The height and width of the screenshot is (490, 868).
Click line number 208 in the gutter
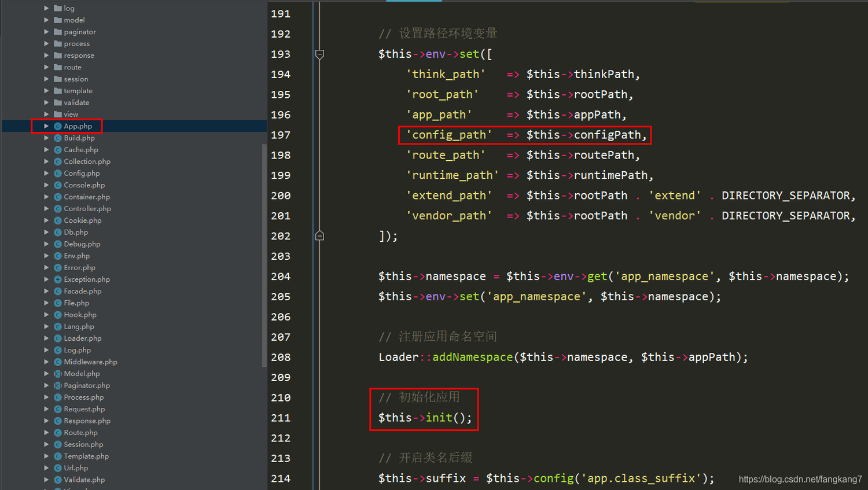click(x=281, y=357)
